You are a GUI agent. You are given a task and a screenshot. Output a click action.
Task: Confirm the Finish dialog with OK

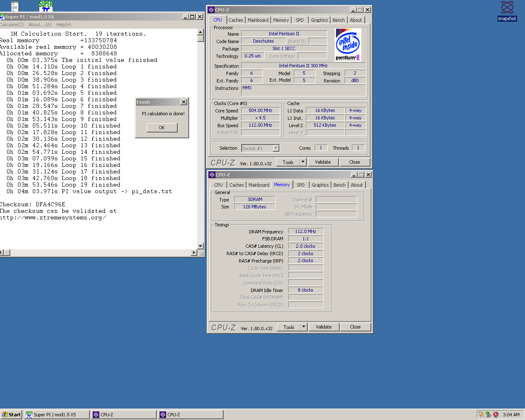pyautogui.click(x=162, y=128)
